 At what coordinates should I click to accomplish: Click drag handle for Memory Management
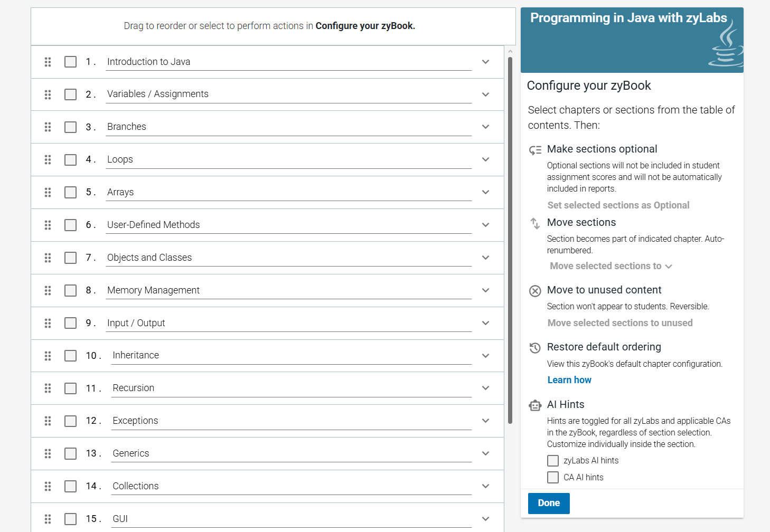pos(48,290)
